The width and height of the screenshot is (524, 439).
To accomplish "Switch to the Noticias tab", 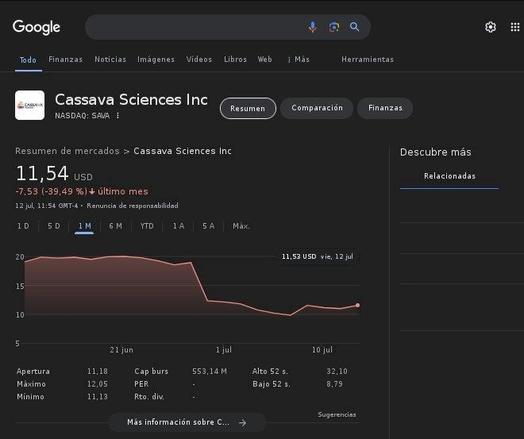I will 110,59.
